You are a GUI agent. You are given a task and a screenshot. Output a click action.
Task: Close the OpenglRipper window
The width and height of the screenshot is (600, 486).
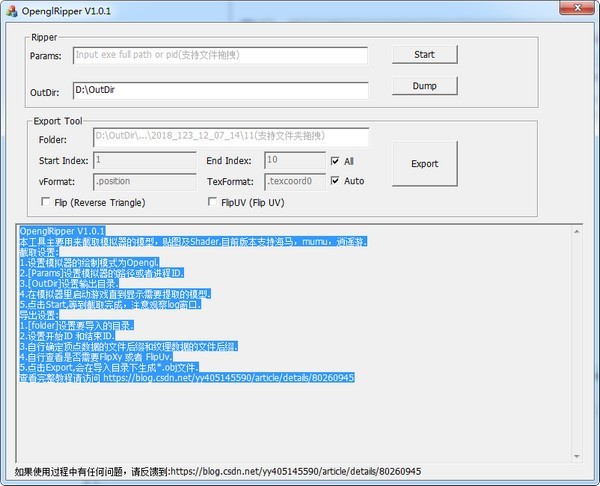click(x=578, y=8)
